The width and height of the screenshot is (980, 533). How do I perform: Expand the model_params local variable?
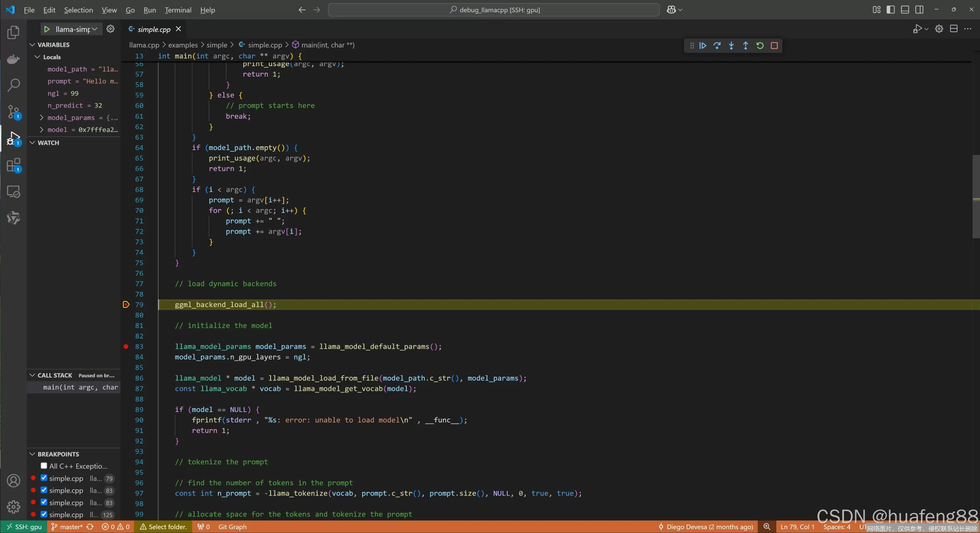pos(42,118)
